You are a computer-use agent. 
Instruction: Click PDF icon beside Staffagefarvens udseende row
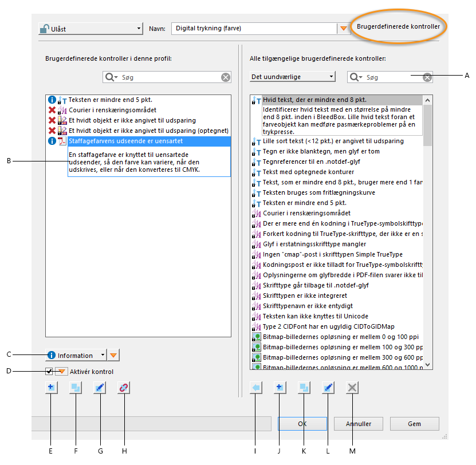click(62, 141)
